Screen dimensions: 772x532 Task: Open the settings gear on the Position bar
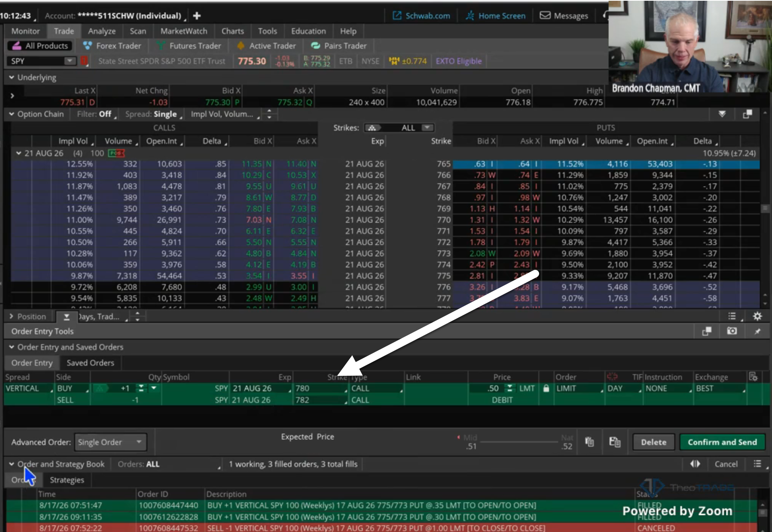tap(757, 316)
